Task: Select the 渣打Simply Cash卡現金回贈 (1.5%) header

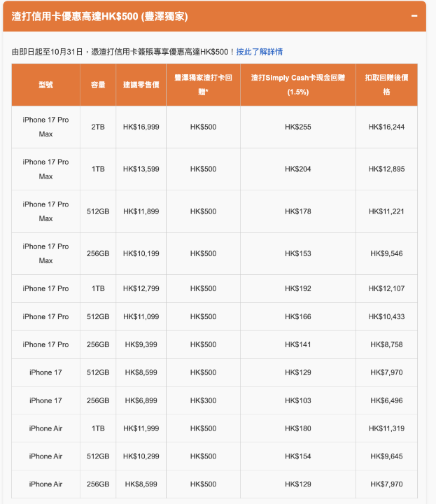Action: 298,85
